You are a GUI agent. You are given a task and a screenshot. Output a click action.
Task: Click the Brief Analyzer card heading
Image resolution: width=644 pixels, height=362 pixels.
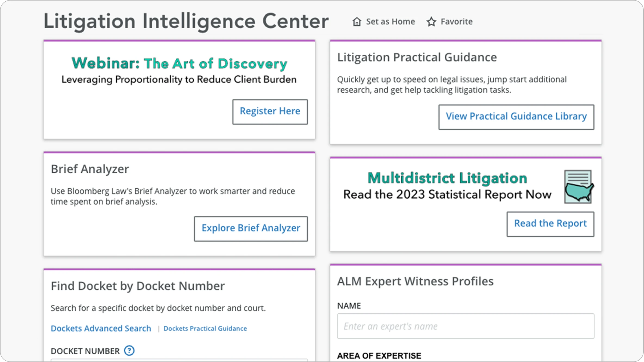(x=90, y=169)
